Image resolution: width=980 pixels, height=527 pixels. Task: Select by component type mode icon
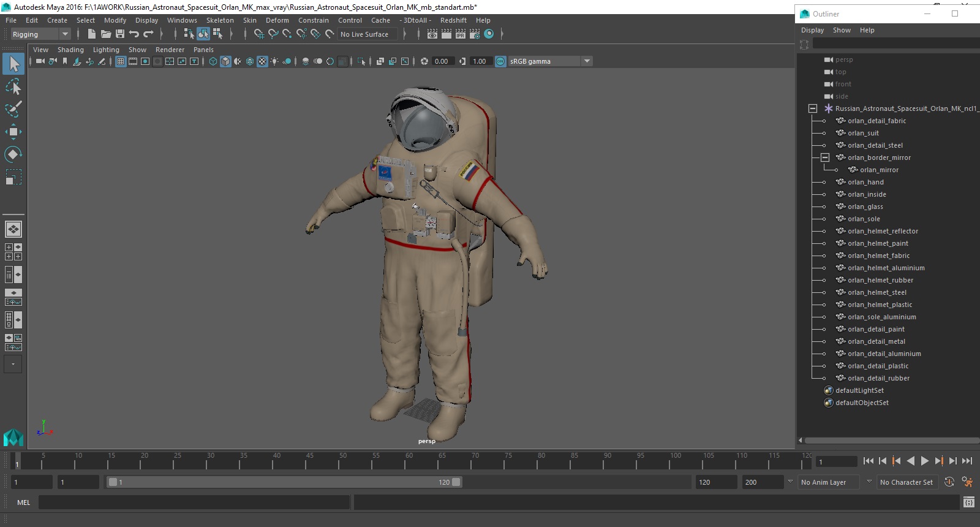[x=217, y=34]
